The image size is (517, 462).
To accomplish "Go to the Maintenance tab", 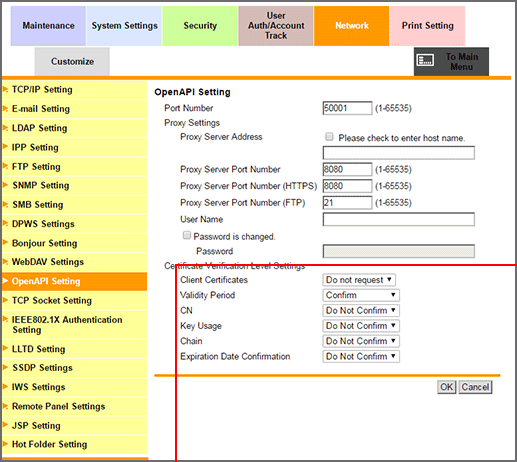I will click(48, 26).
